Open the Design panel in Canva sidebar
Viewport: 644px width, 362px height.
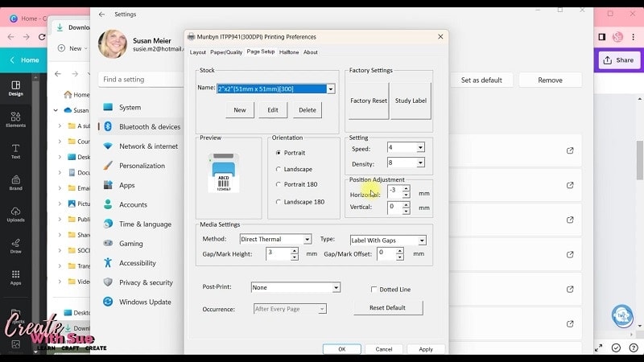tap(15, 88)
